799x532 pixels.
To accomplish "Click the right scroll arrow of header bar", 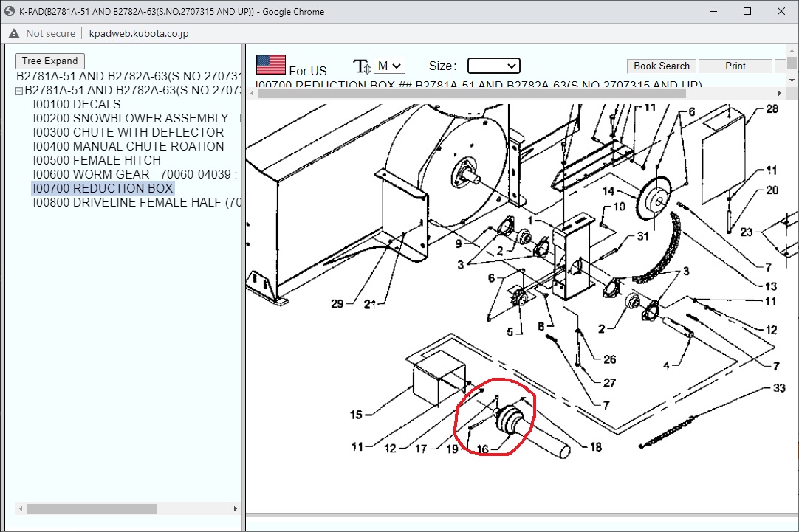I will click(781, 93).
